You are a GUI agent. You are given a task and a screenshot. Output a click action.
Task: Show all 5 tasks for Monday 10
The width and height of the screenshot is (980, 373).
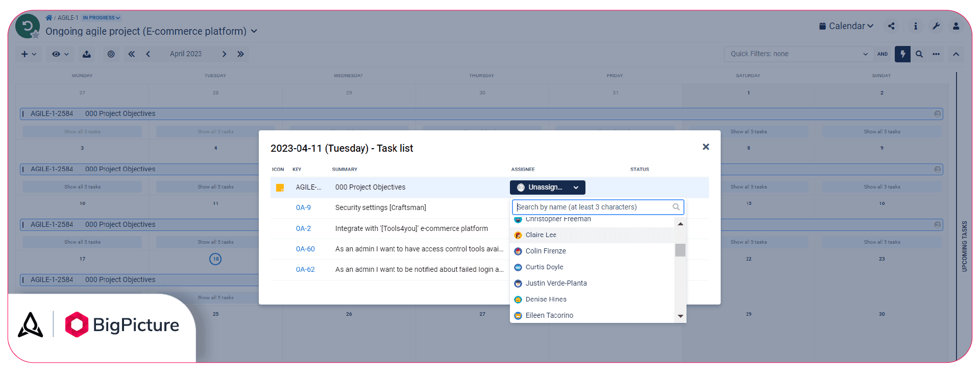[82, 242]
